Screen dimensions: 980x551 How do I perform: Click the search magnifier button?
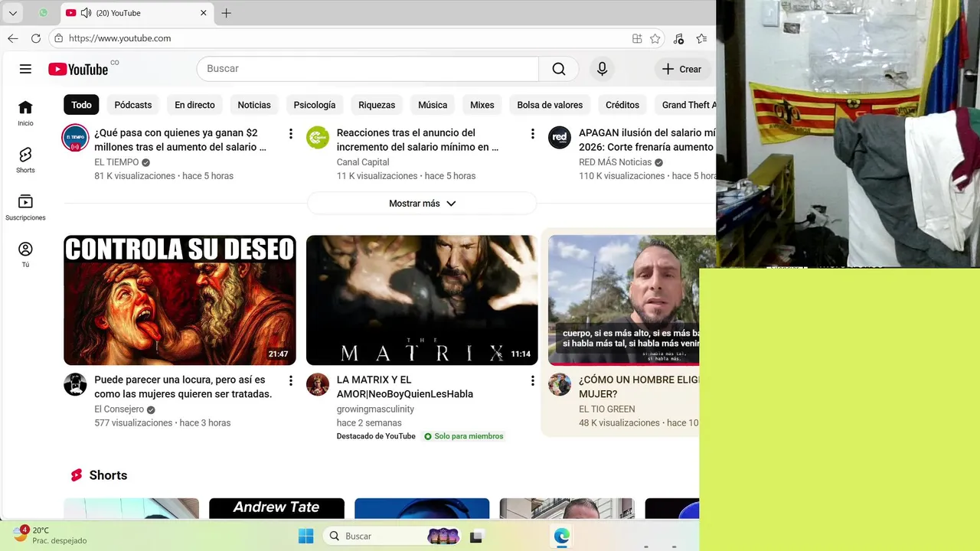click(x=559, y=69)
